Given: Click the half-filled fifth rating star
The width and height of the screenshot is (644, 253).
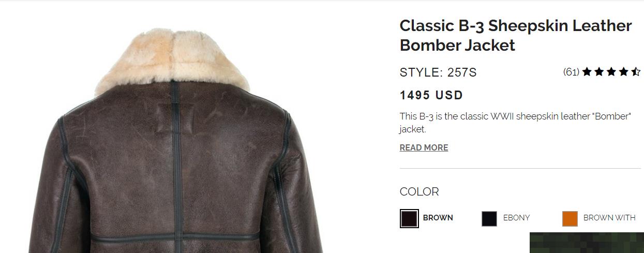Looking at the screenshot, I should (636, 72).
